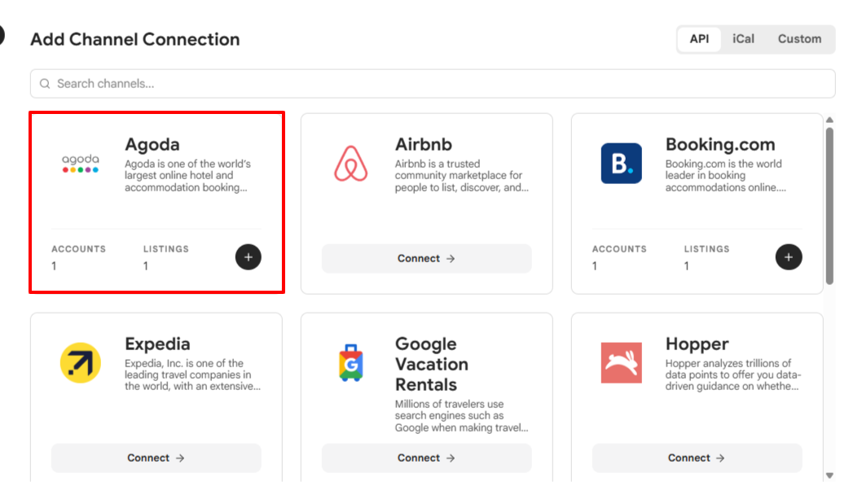Click the Hopper description text
The height and width of the screenshot is (504, 862).
733,375
